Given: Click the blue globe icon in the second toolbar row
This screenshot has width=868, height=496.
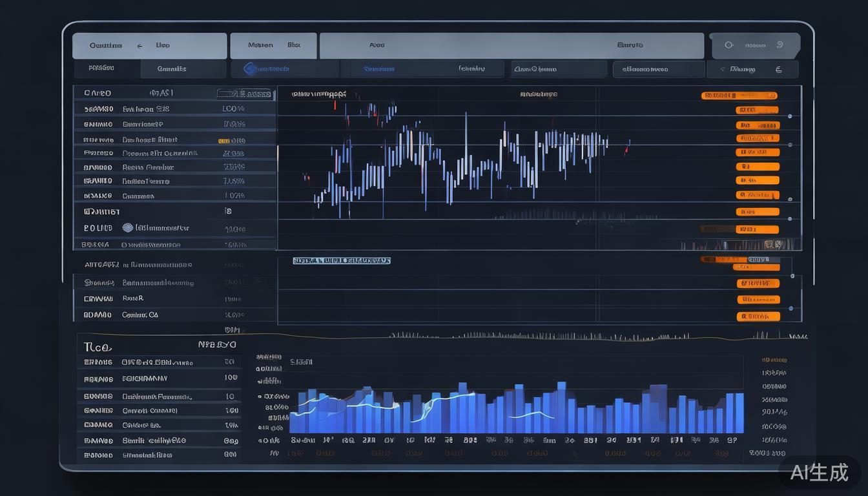Looking at the screenshot, I should [x=251, y=68].
